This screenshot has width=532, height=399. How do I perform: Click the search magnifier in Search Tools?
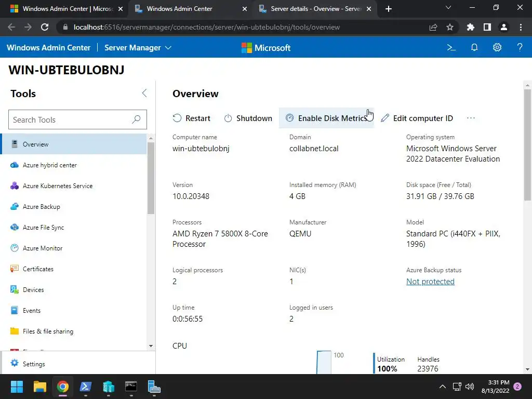point(136,119)
